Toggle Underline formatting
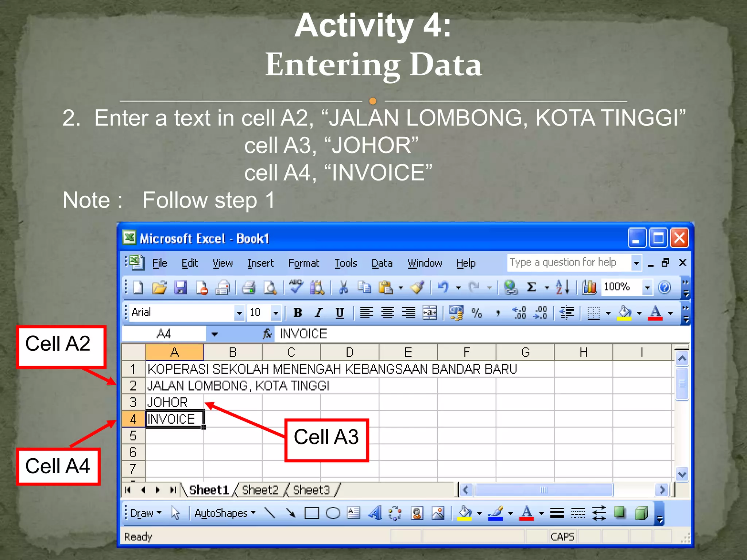Image resolution: width=747 pixels, height=560 pixels. coord(340,313)
